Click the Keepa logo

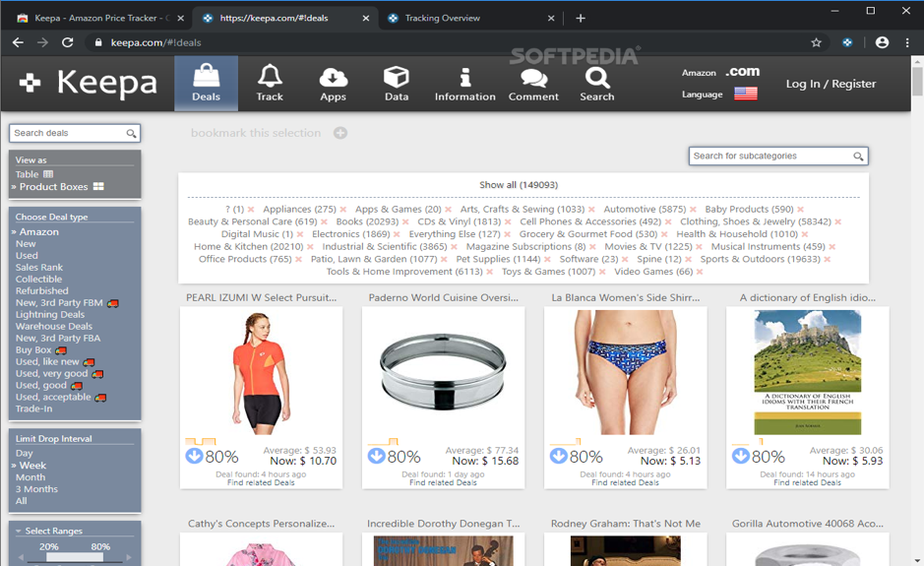(89, 83)
